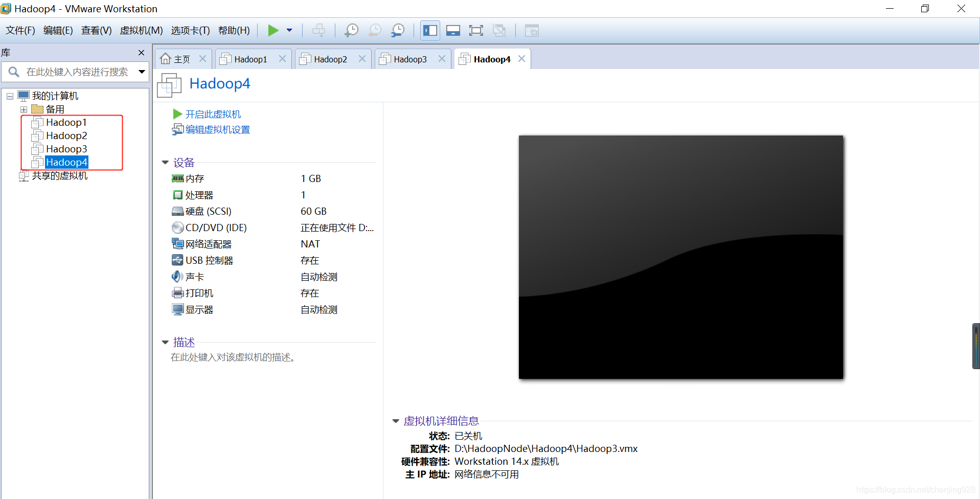Open the 选项卡(T) menu

pos(190,30)
